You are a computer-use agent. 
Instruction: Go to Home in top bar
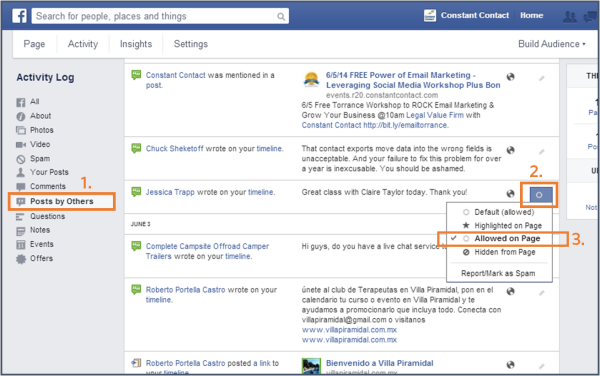(532, 16)
